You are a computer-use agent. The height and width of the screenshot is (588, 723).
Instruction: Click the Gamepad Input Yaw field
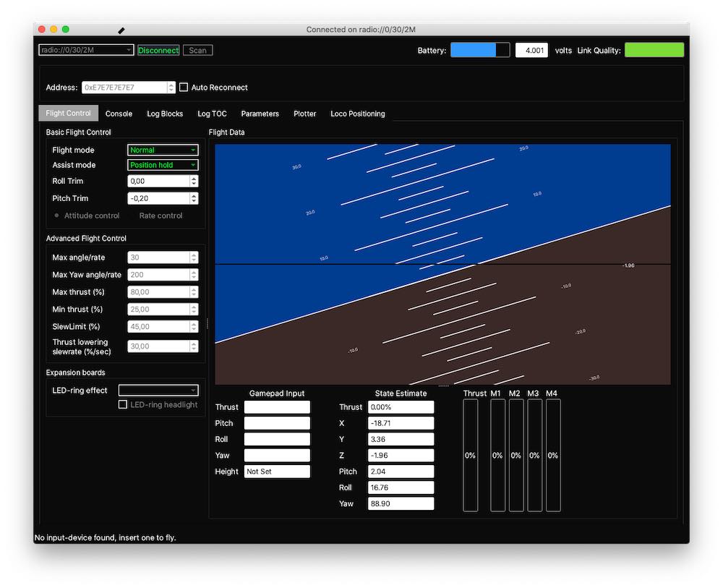click(x=277, y=455)
